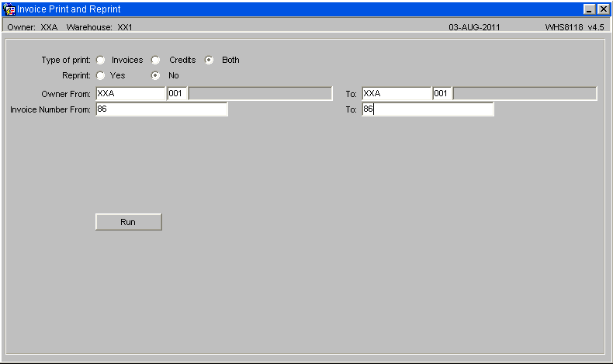This screenshot has width=613, height=364.
Task: Click the application icon in title bar
Action: point(9,9)
